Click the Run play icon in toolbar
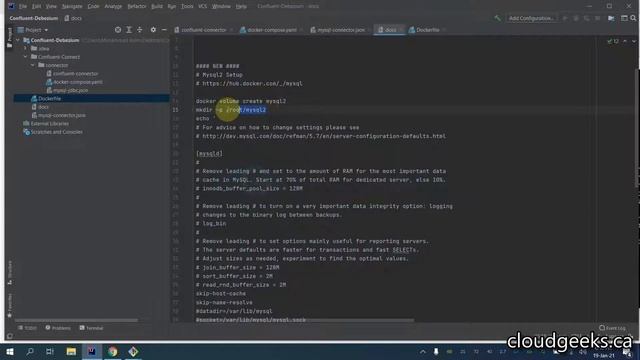 pos(565,18)
